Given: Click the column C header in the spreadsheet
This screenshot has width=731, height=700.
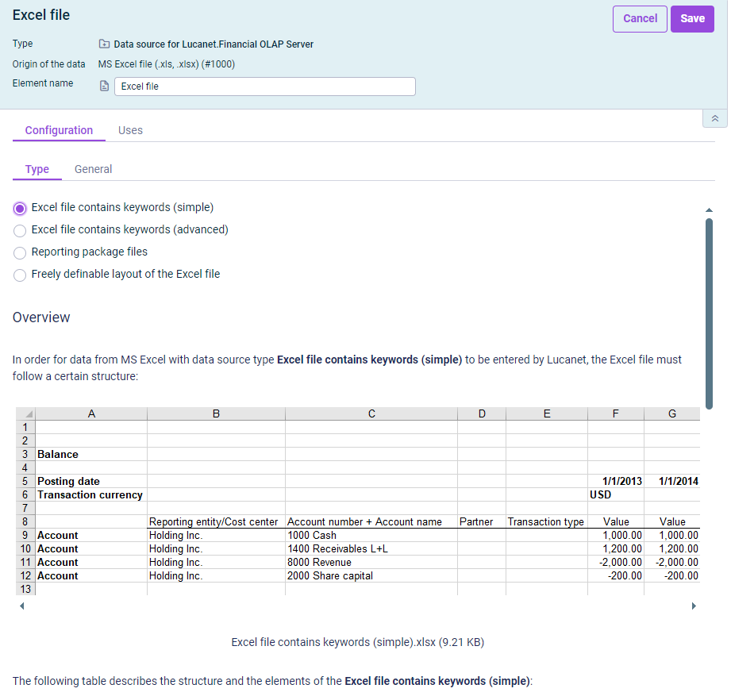Looking at the screenshot, I should click(x=371, y=413).
